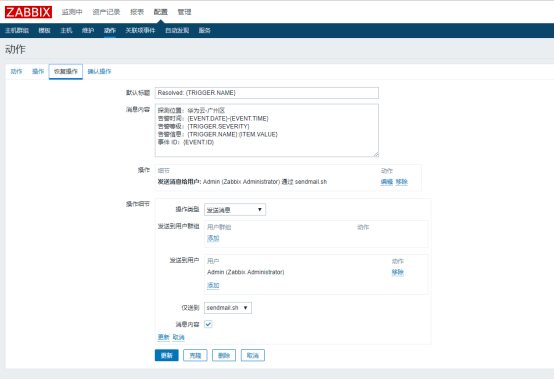
Task: Click the 删除 button
Action: pos(224,355)
